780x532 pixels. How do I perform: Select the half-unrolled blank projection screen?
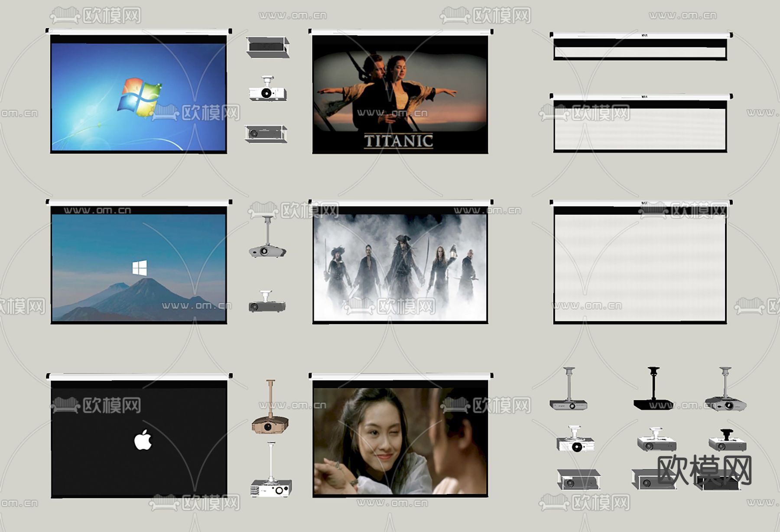tap(641, 123)
